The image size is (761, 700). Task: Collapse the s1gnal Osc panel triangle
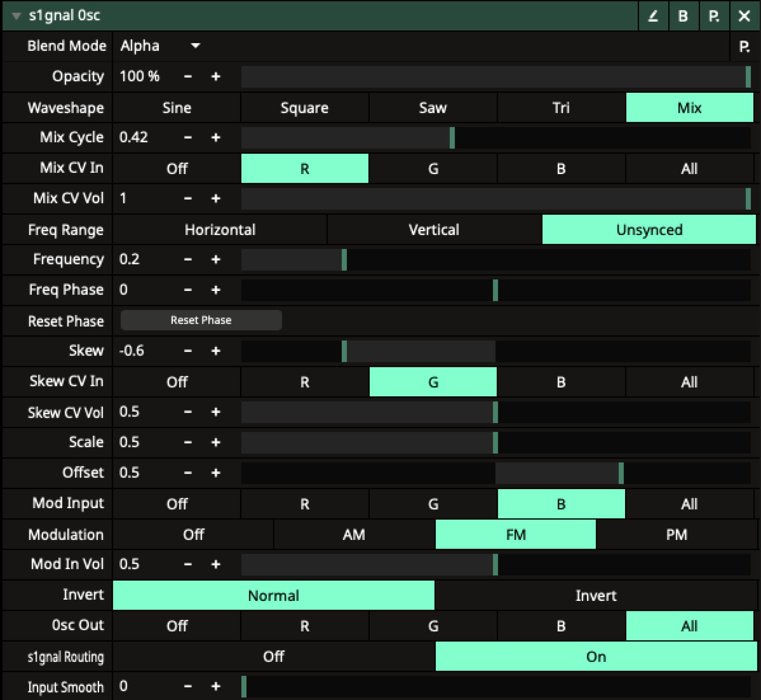16,16
